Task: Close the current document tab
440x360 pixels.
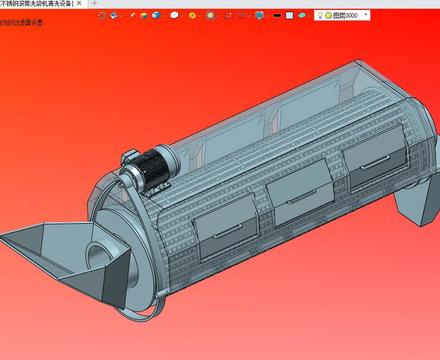Action: pyautogui.click(x=79, y=3)
